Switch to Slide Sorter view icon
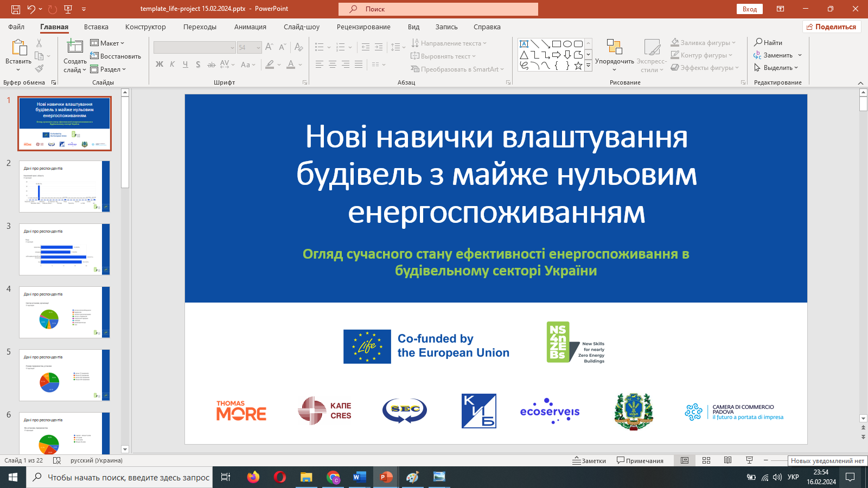868x488 pixels. tap(706, 460)
